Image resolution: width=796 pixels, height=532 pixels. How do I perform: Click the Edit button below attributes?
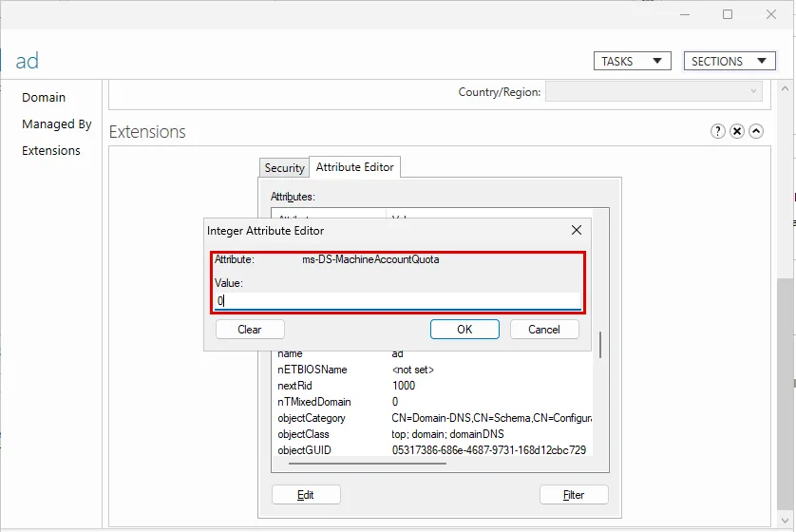pos(306,494)
